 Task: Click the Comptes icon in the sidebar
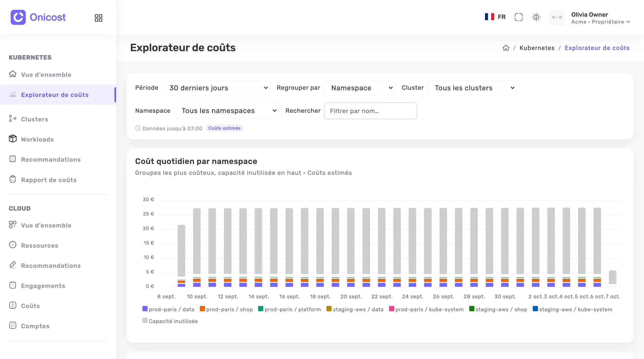(x=13, y=325)
